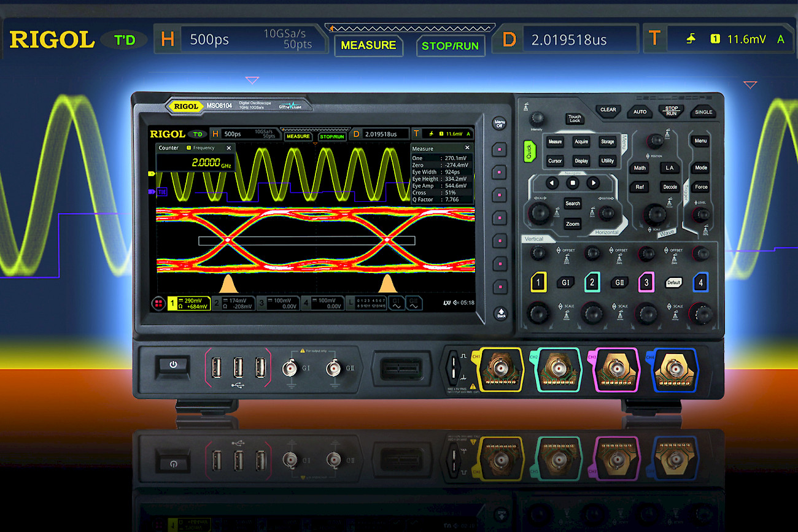Click the Display key in the Menu group
Image resolution: width=798 pixels, height=532 pixels.
581,161
